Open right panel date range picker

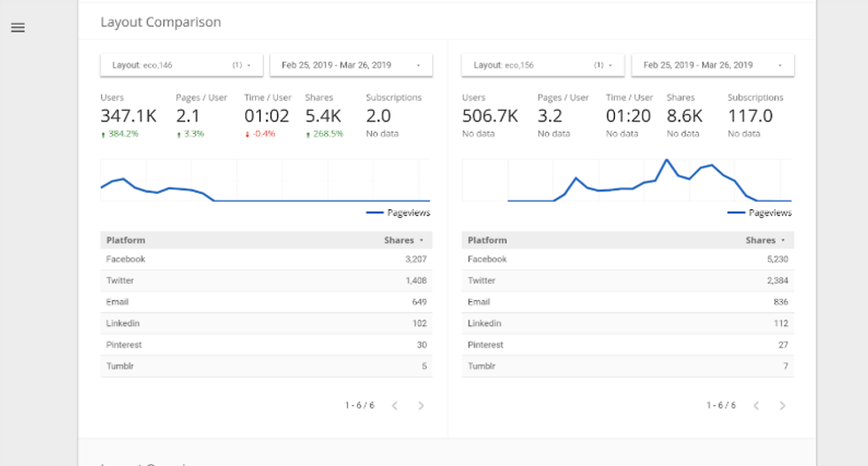[x=712, y=65]
